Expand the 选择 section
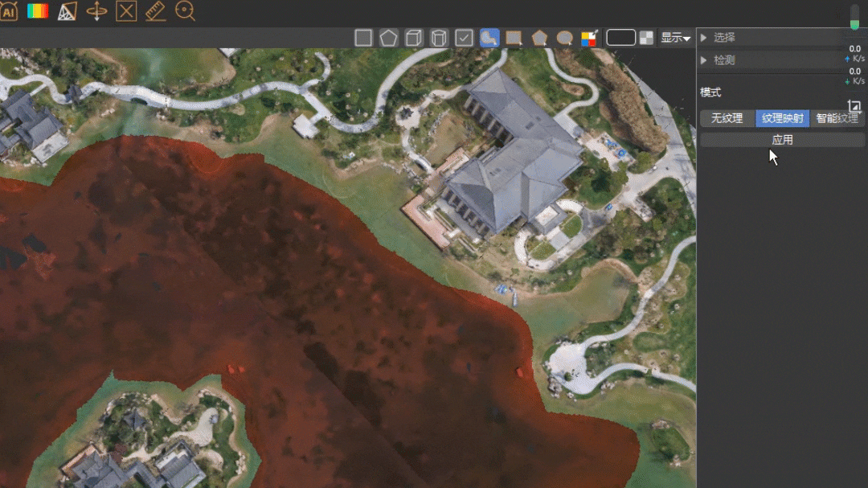This screenshot has height=488, width=868. click(x=723, y=38)
